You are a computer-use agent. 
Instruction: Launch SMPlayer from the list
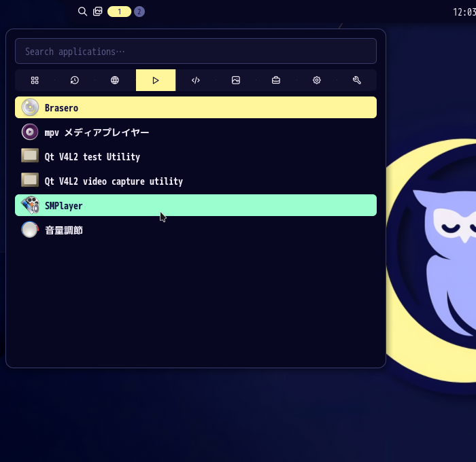pos(196,205)
